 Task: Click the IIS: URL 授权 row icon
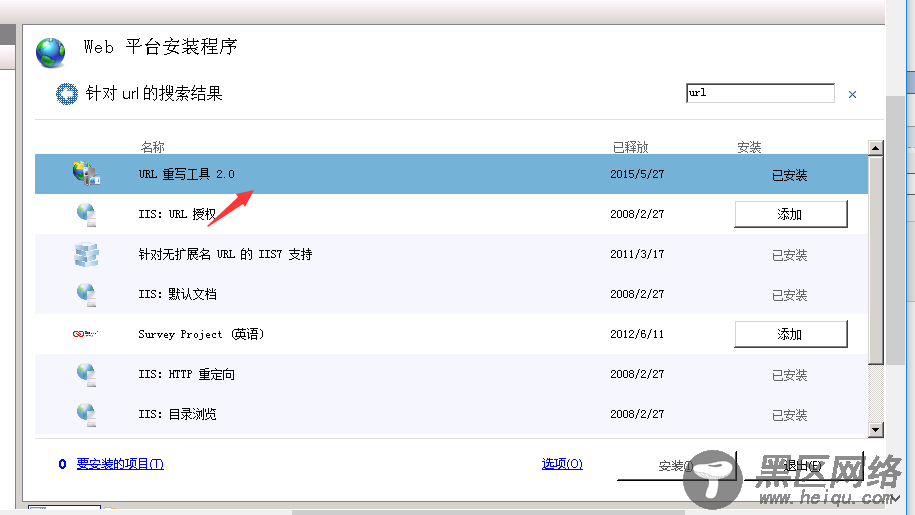click(x=86, y=215)
